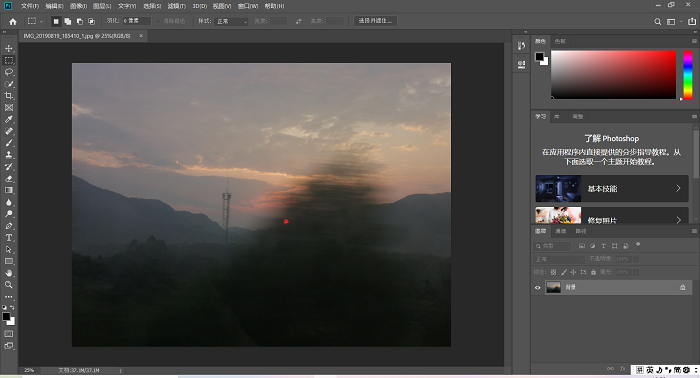Toggle visibility eye of Background layer
This screenshot has width=700, height=378.
click(538, 288)
